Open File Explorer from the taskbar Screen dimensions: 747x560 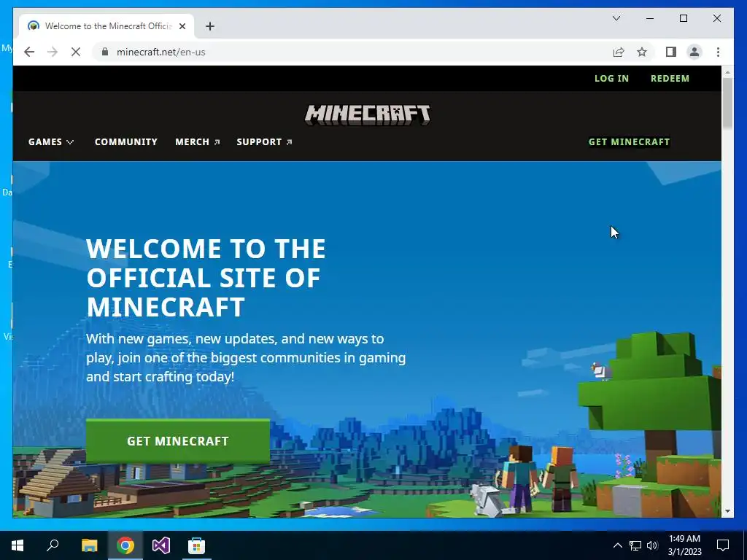tap(89, 545)
